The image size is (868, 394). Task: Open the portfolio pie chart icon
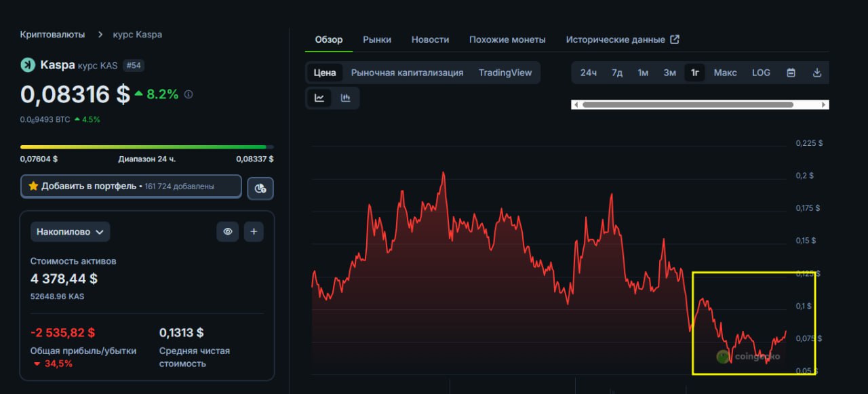tap(260, 187)
